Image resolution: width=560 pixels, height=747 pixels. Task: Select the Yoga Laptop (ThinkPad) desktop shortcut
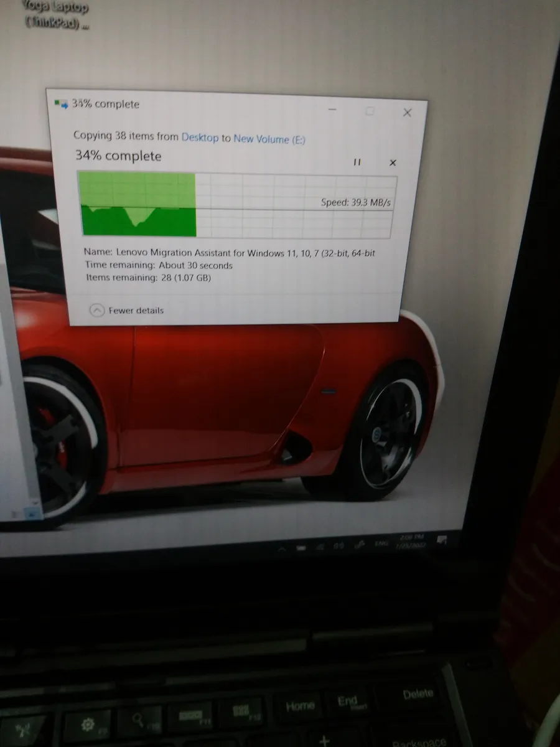tap(57, 14)
